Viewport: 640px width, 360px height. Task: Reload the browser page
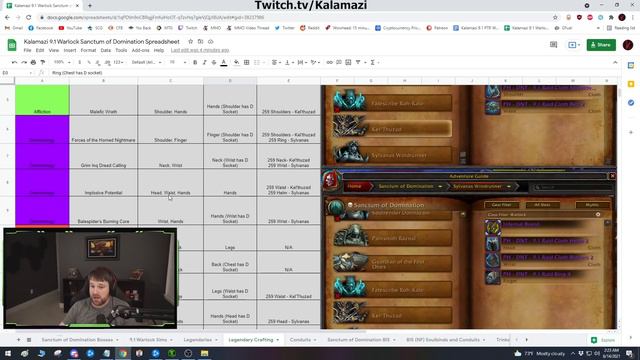coord(29,18)
